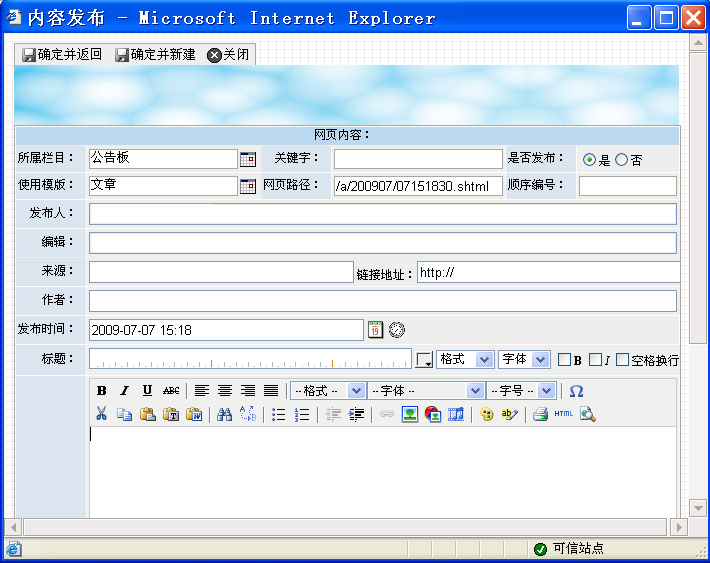The width and height of the screenshot is (710, 563).
Task: Open column picker beside 公告板
Action: (x=248, y=159)
